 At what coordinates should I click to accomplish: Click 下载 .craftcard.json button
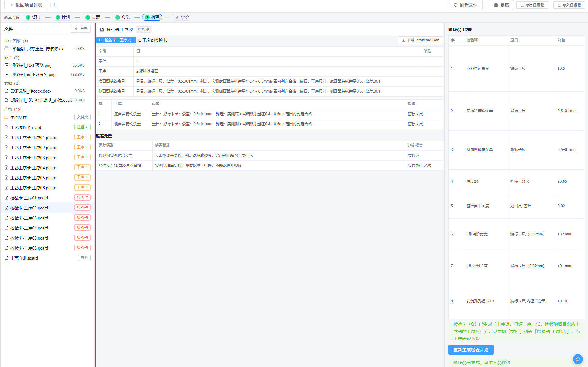coord(420,40)
